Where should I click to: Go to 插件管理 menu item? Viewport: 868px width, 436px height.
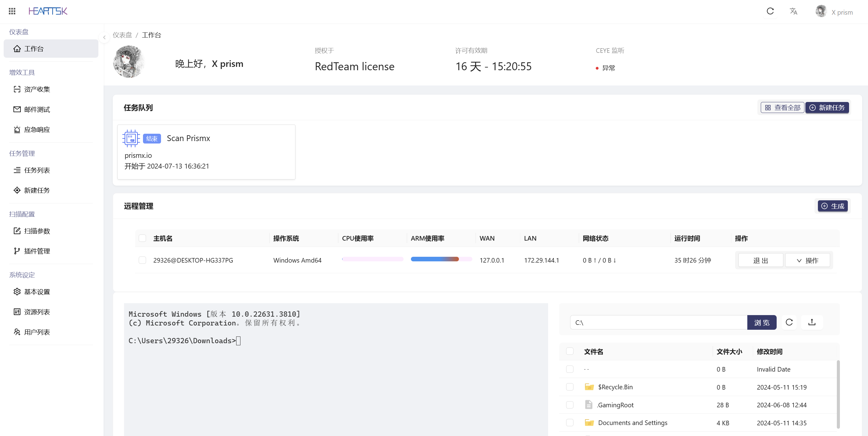click(x=37, y=251)
